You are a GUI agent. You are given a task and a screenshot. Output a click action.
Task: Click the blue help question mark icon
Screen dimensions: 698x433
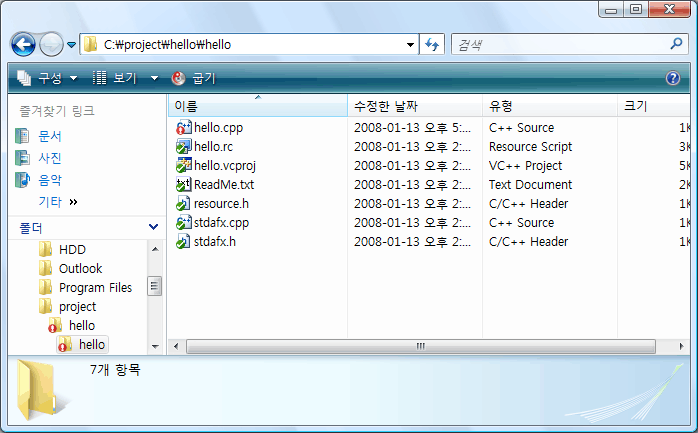[x=673, y=78]
